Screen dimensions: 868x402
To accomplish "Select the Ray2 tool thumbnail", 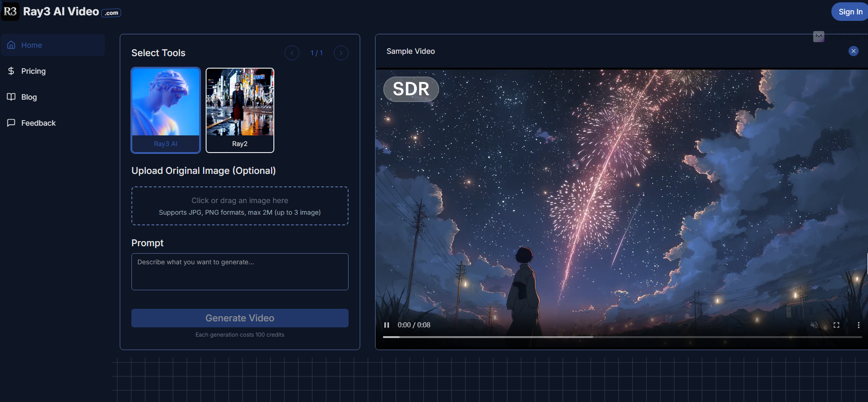I will tap(240, 110).
